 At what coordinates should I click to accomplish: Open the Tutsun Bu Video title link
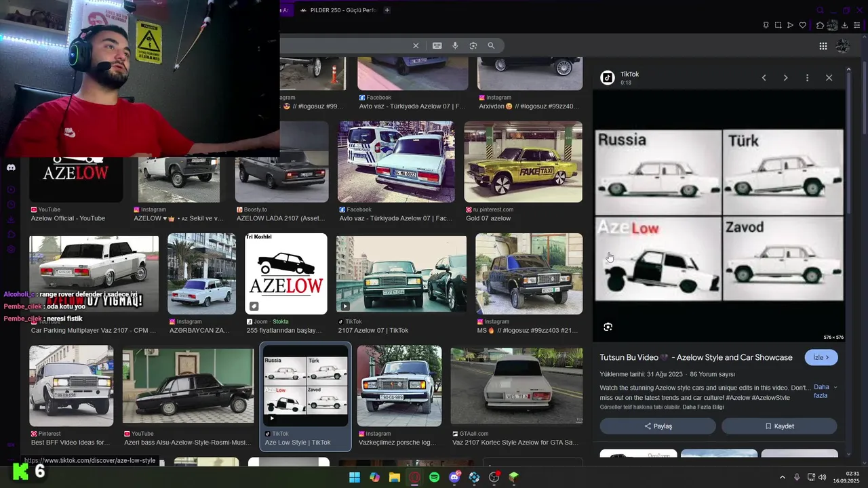coord(696,357)
